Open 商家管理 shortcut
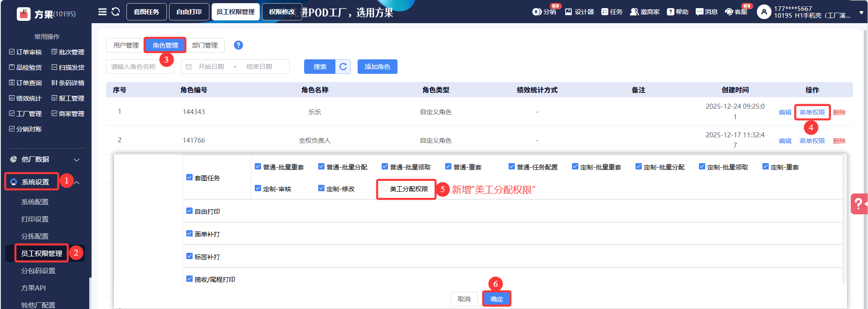 coord(68,114)
